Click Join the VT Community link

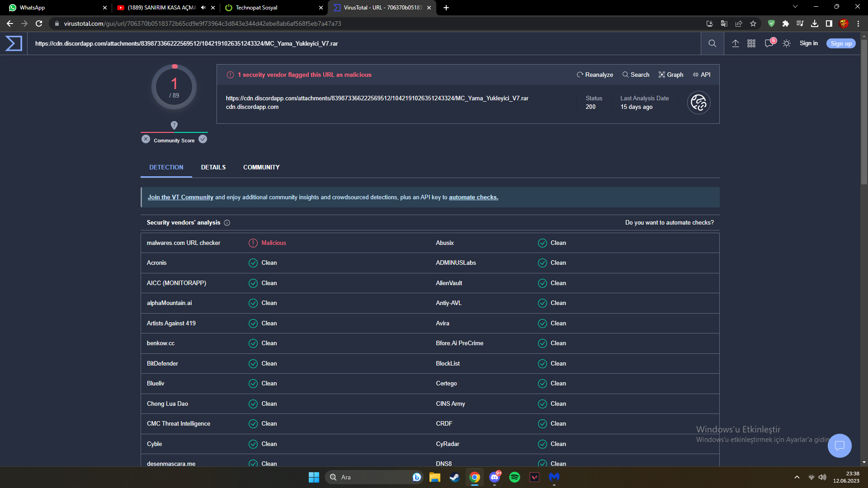(x=180, y=197)
